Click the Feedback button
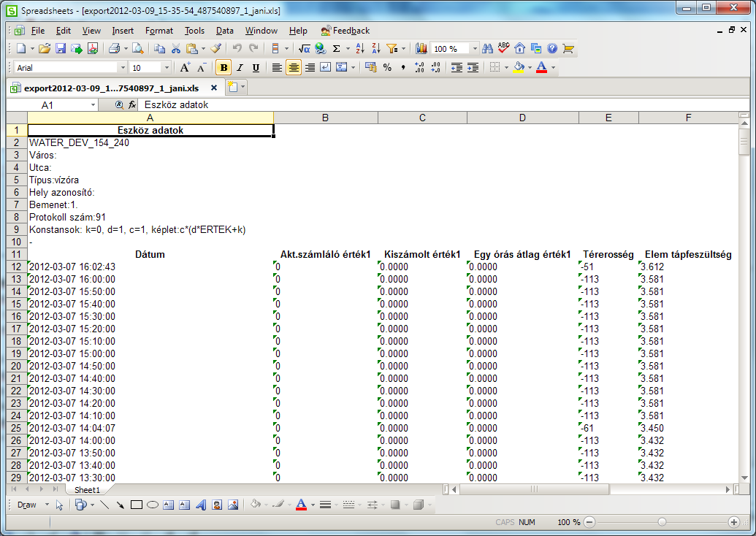Image resolution: width=756 pixels, height=536 pixels. coord(345,31)
